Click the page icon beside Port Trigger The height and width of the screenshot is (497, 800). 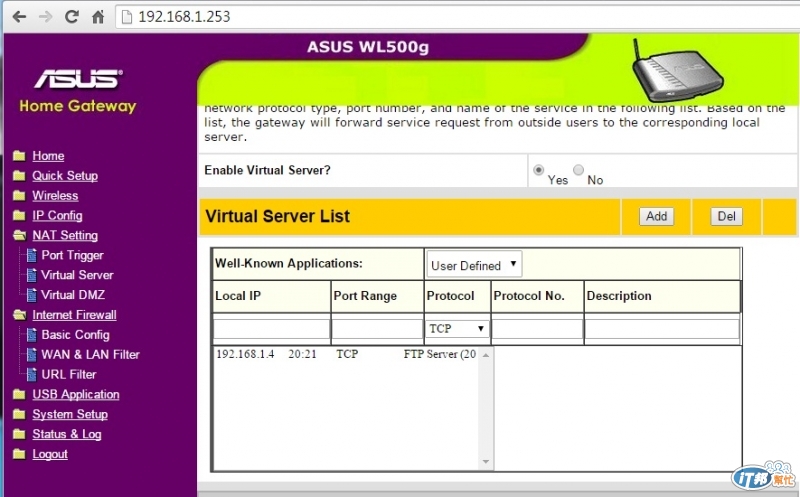tap(32, 255)
